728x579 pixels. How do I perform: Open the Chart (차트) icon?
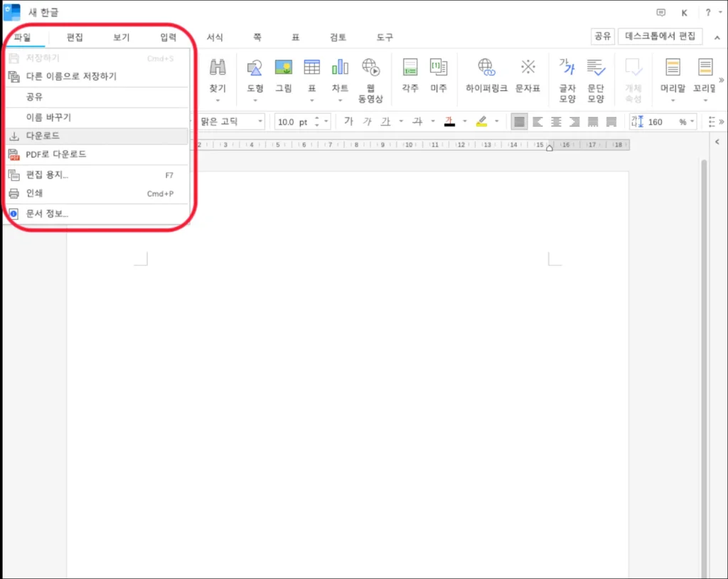pyautogui.click(x=340, y=68)
